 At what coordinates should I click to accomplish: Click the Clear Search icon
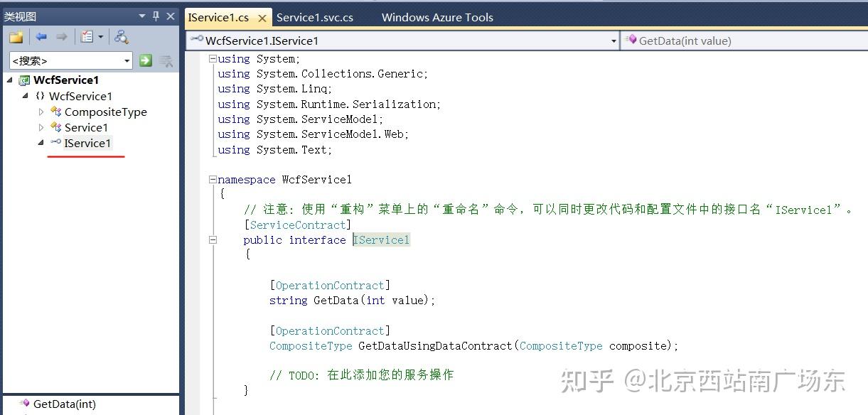tap(166, 60)
